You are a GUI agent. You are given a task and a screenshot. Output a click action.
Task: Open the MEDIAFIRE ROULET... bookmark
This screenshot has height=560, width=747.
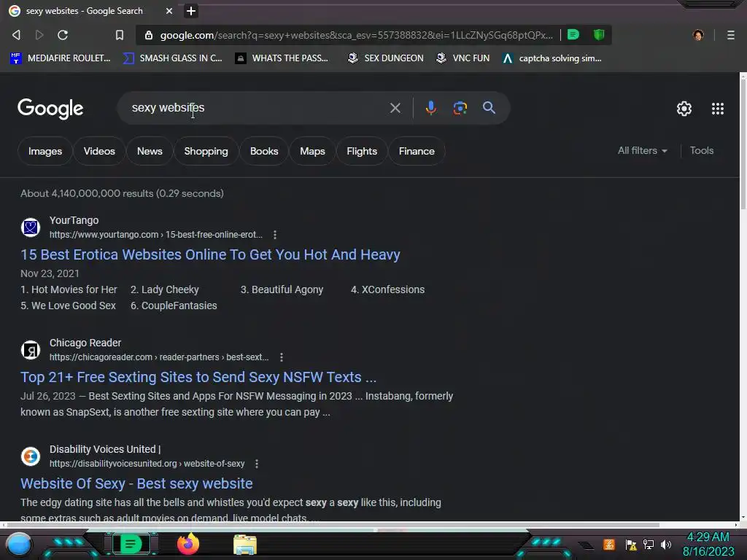61,58
